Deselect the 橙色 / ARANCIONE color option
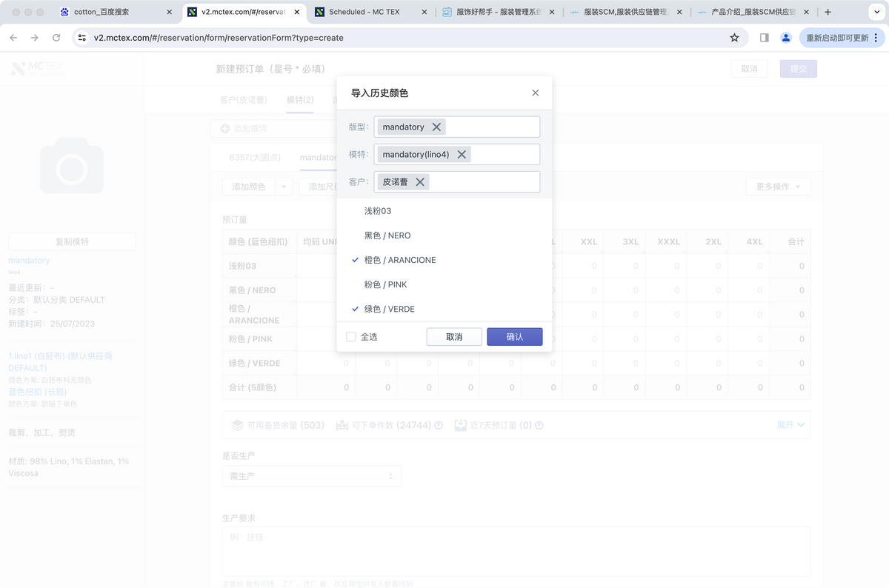 (x=444, y=260)
